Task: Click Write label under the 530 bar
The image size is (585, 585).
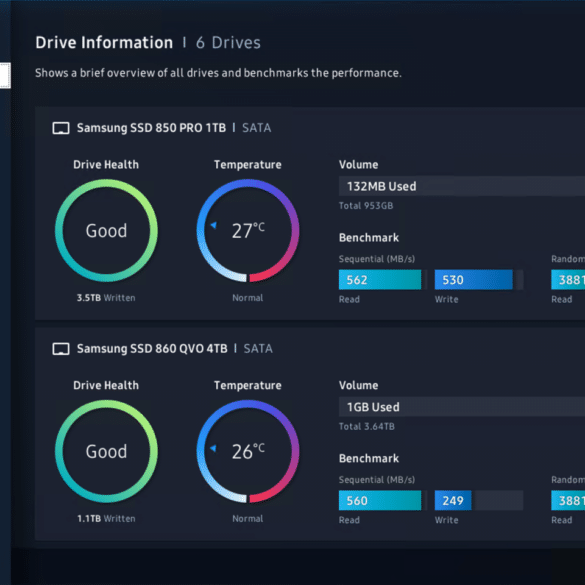Action: point(447,299)
